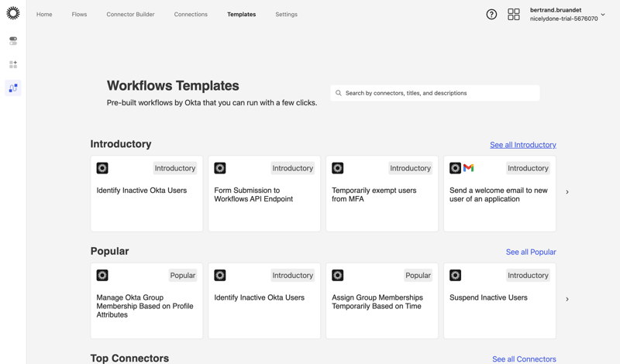Open Manage Okta Group Membership template title
The height and width of the screenshot is (364, 620).
pyautogui.click(x=145, y=306)
